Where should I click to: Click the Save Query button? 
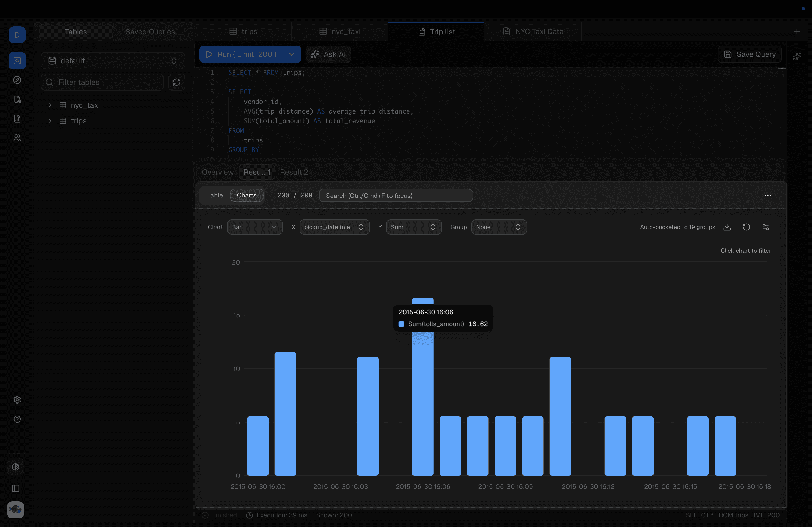[749, 54]
